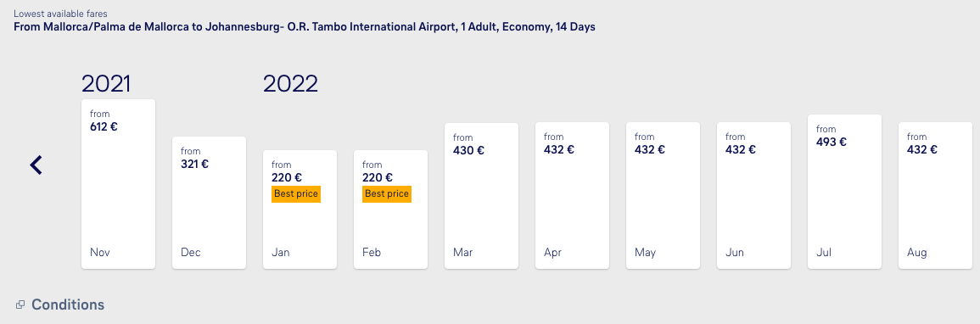This screenshot has height=324, width=980.
Task: Click the route summary heading text
Action: (x=305, y=27)
